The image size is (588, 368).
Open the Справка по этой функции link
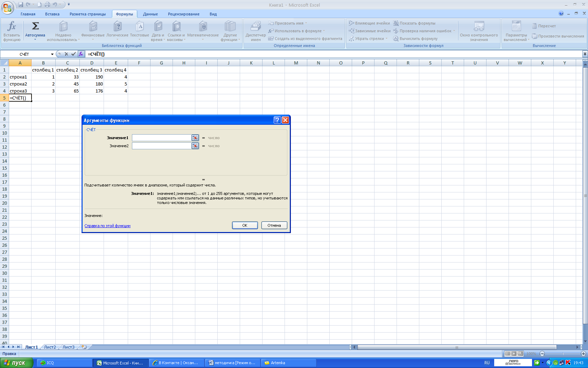click(107, 226)
